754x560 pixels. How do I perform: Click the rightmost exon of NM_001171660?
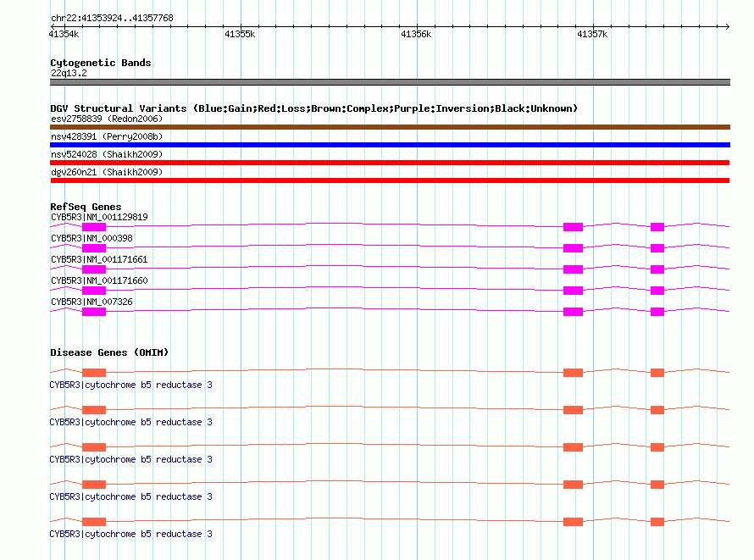tap(657, 291)
